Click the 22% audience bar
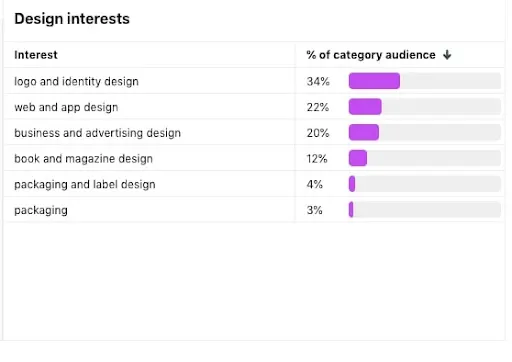 point(365,107)
